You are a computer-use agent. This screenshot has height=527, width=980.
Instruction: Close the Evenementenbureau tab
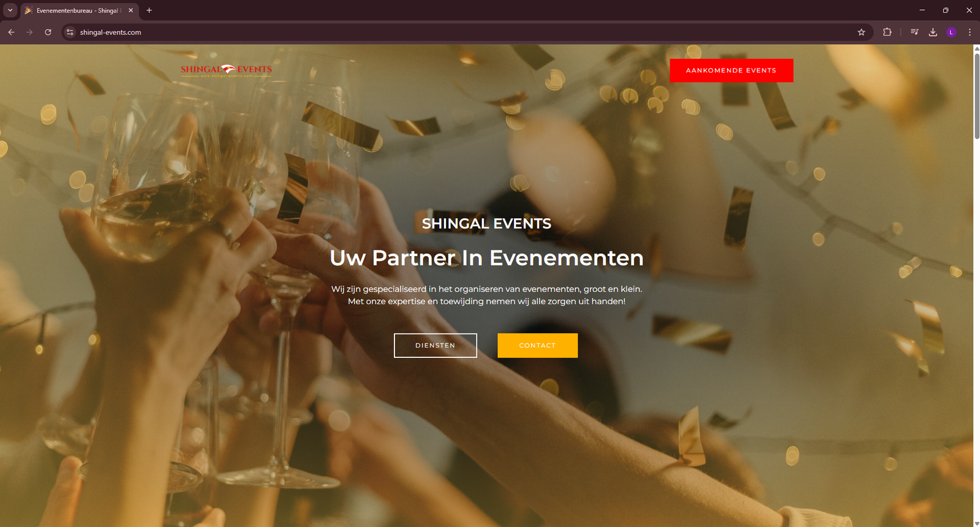(x=130, y=10)
